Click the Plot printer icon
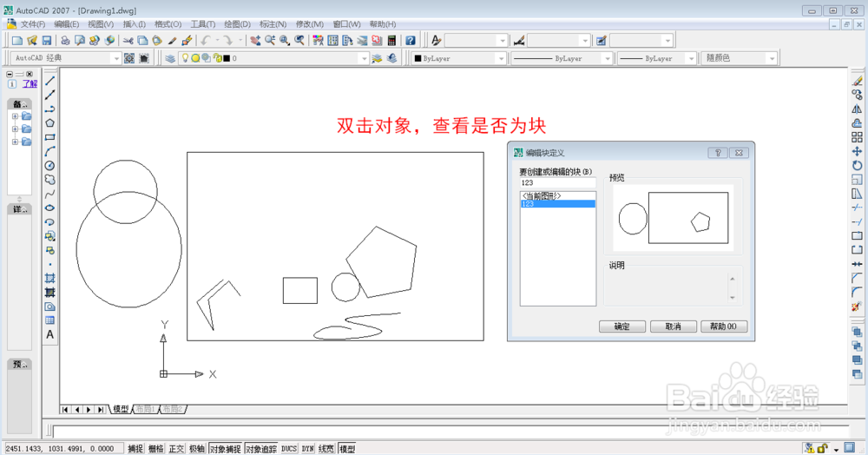 click(x=65, y=41)
